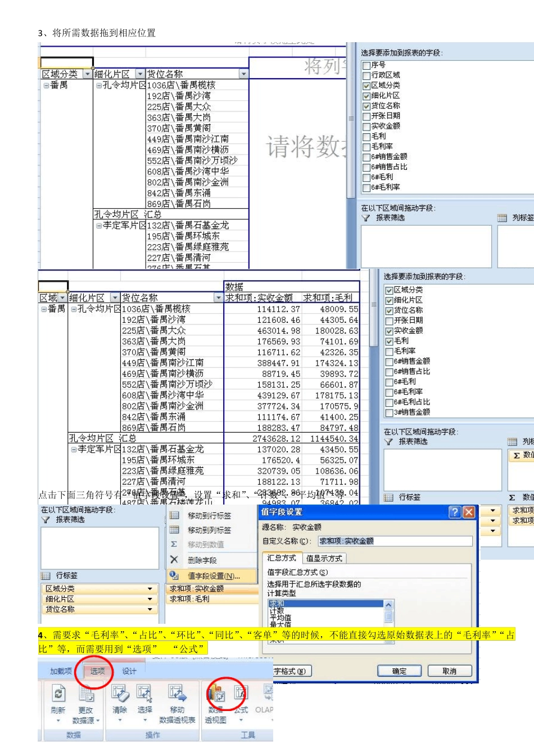Choose 值字段设置(N)... in the context menu
The width and height of the screenshot is (534, 756).
[213, 576]
